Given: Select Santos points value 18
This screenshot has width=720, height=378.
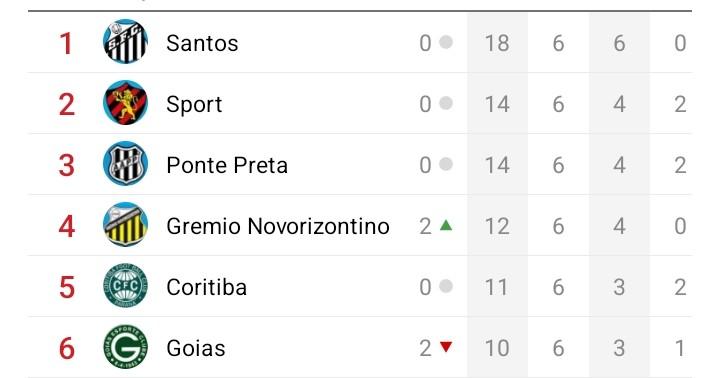Looking at the screenshot, I should tap(497, 43).
